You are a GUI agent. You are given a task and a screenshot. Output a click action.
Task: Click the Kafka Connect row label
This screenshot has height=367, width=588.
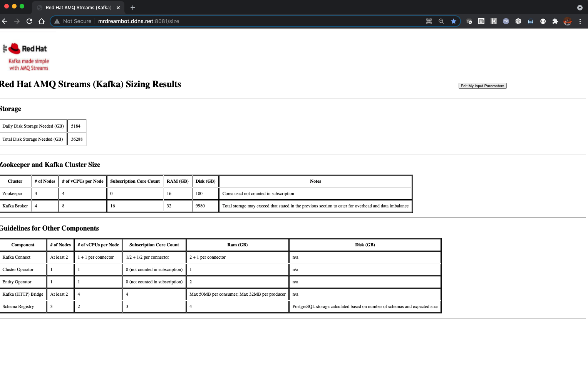click(17, 257)
